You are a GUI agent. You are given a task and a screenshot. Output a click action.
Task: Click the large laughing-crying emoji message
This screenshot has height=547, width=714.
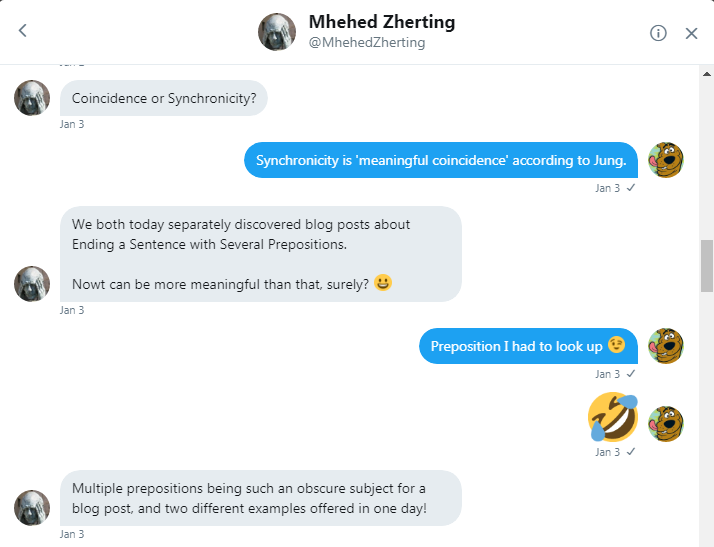pyautogui.click(x=612, y=416)
